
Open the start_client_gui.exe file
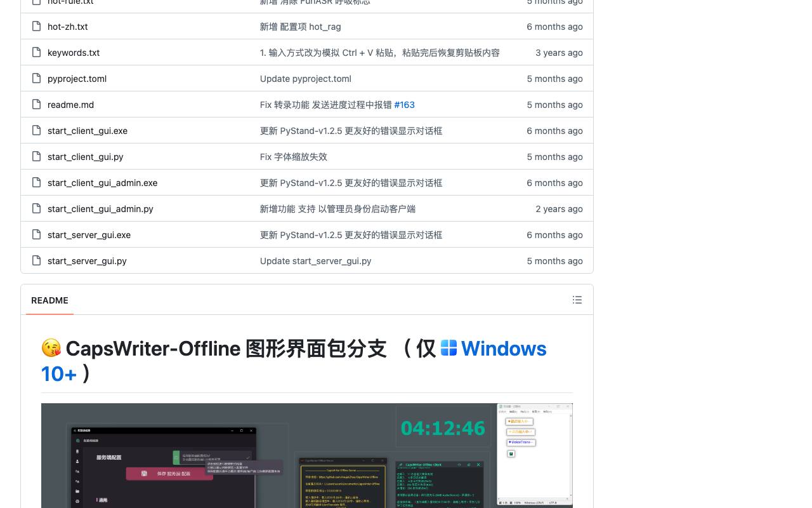tap(88, 131)
